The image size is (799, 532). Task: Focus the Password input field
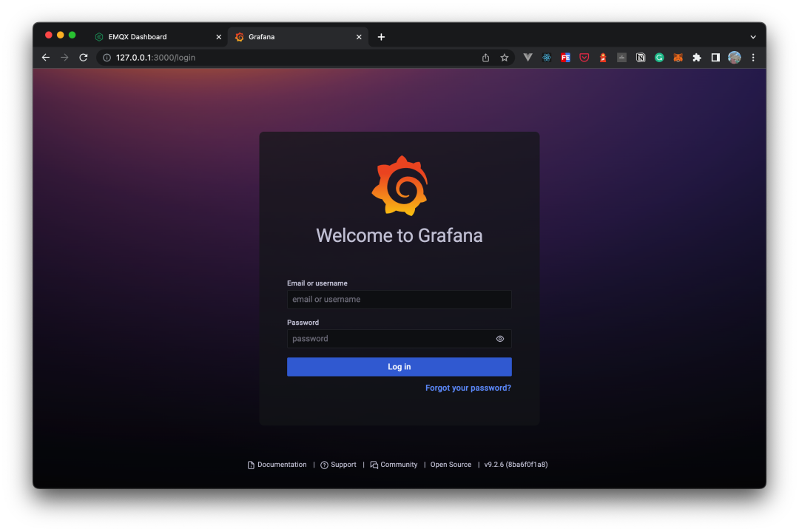(x=399, y=339)
